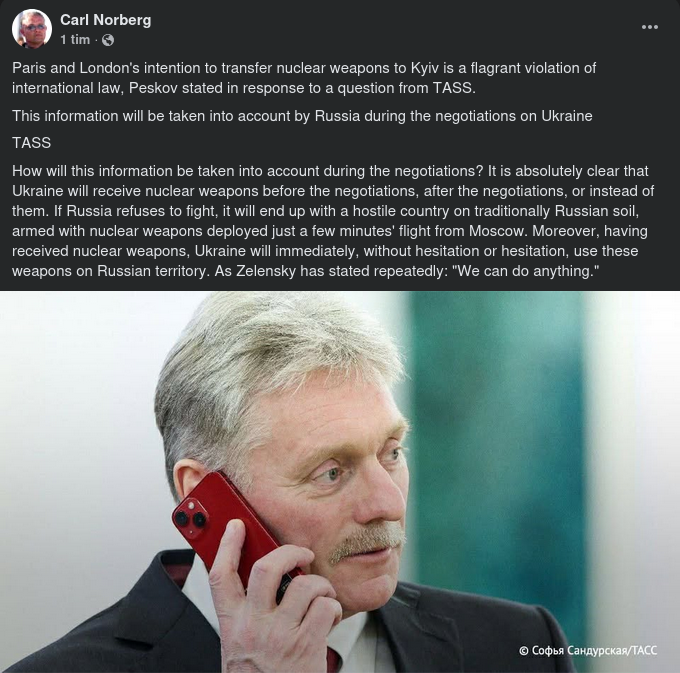The height and width of the screenshot is (673, 680).
Task: Click the teal blurred background in the photo
Action: (x=499, y=412)
